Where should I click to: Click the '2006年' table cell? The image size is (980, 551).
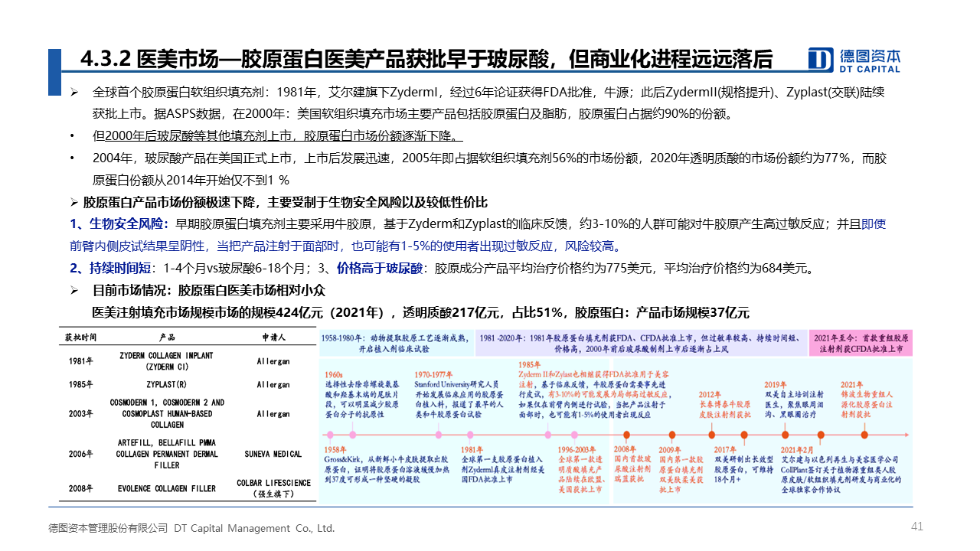pos(81,454)
